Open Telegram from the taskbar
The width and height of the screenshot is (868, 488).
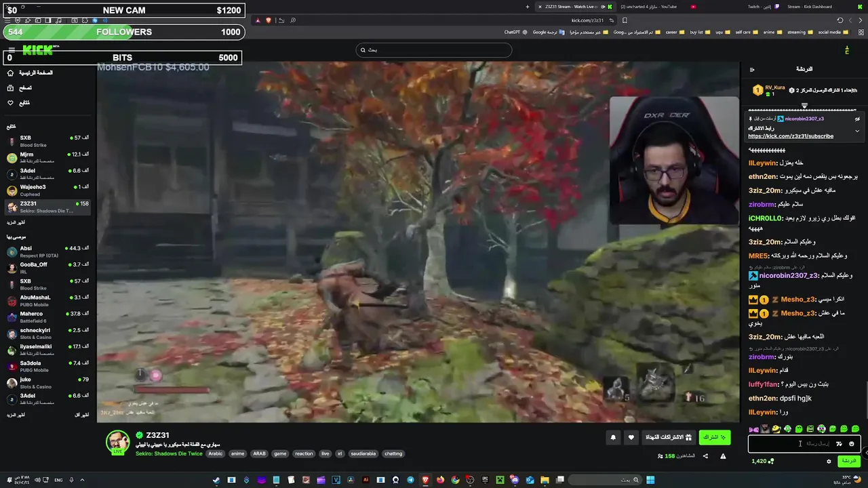(410, 480)
